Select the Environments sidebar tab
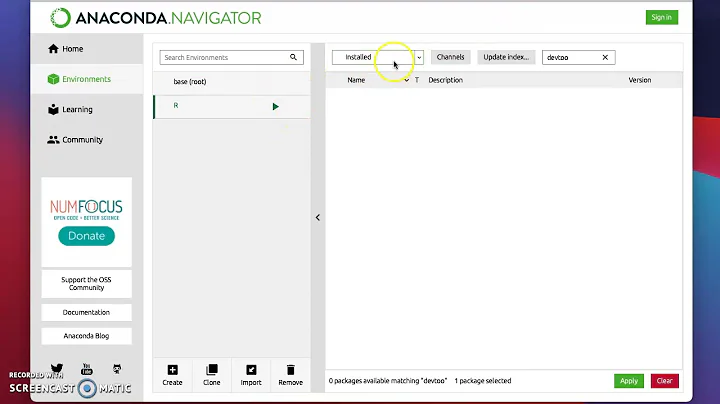The image size is (720, 404). [x=87, y=79]
